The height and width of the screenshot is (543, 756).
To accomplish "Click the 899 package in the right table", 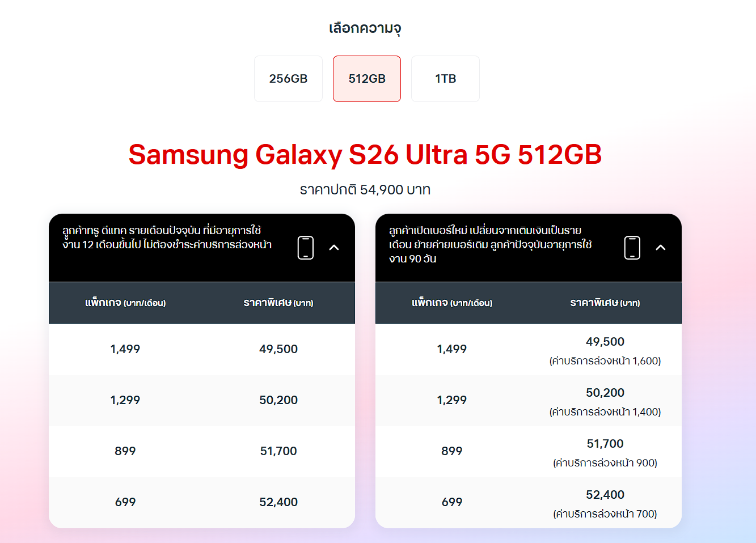I will (x=452, y=451).
